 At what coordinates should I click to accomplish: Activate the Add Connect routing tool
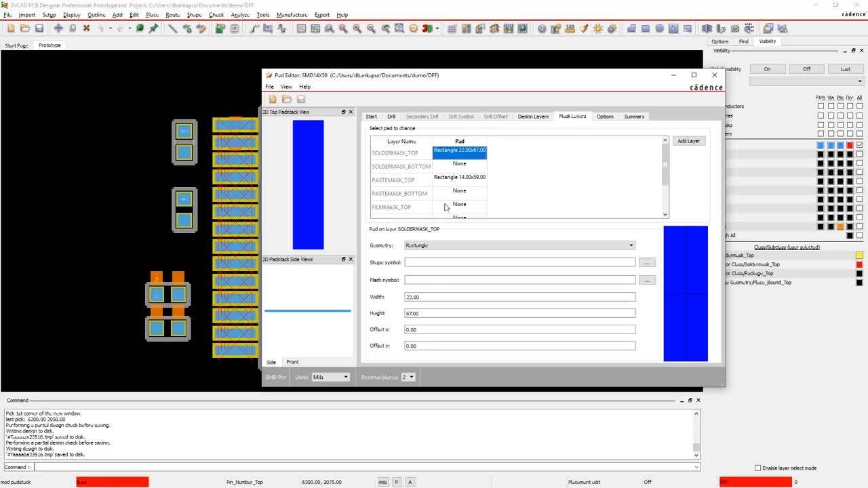254,28
